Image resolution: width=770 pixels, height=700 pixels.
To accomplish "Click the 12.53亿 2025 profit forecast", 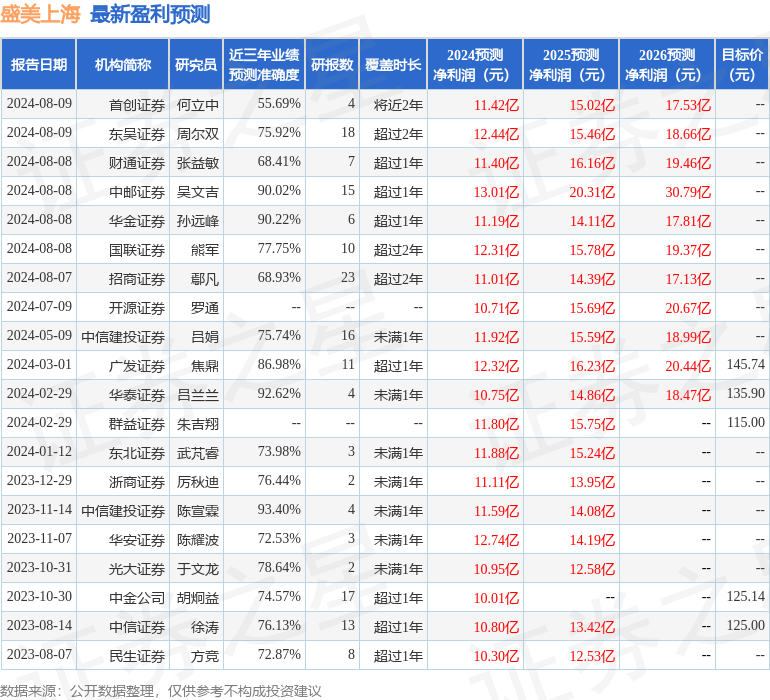I will pos(592,656).
